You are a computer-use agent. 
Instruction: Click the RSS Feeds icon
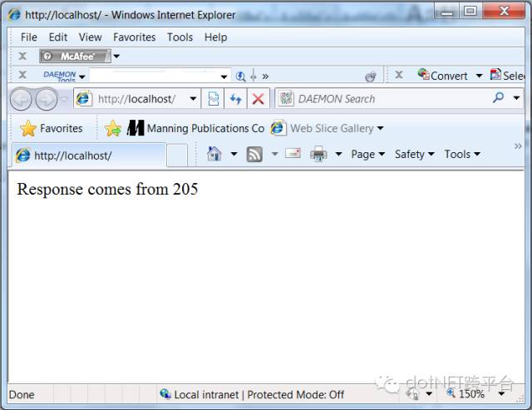(254, 155)
